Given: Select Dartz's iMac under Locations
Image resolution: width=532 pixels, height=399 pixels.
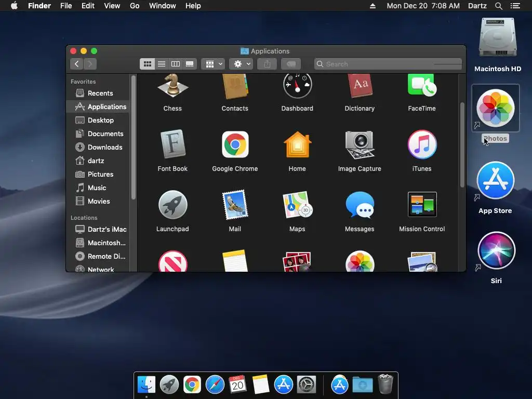Looking at the screenshot, I should coord(98,229).
